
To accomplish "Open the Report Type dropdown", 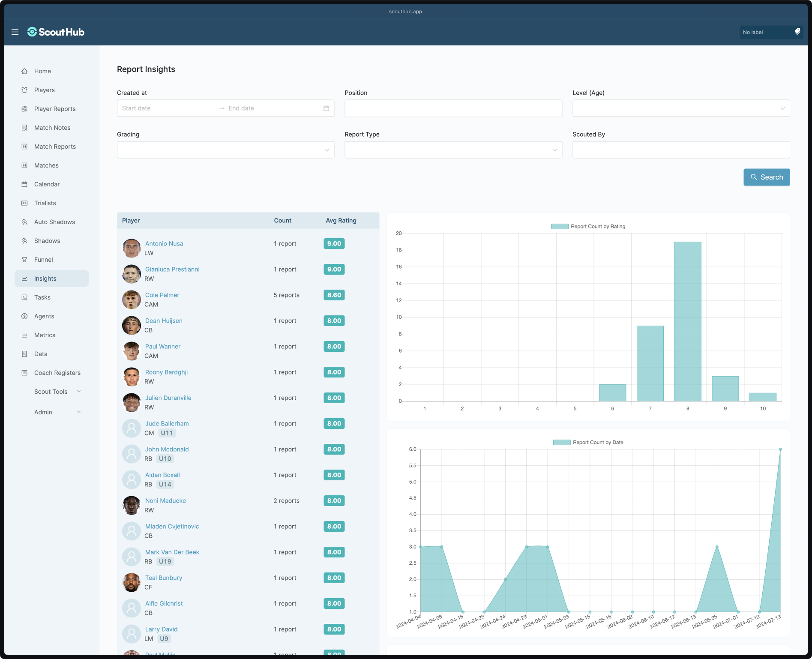I will [453, 150].
